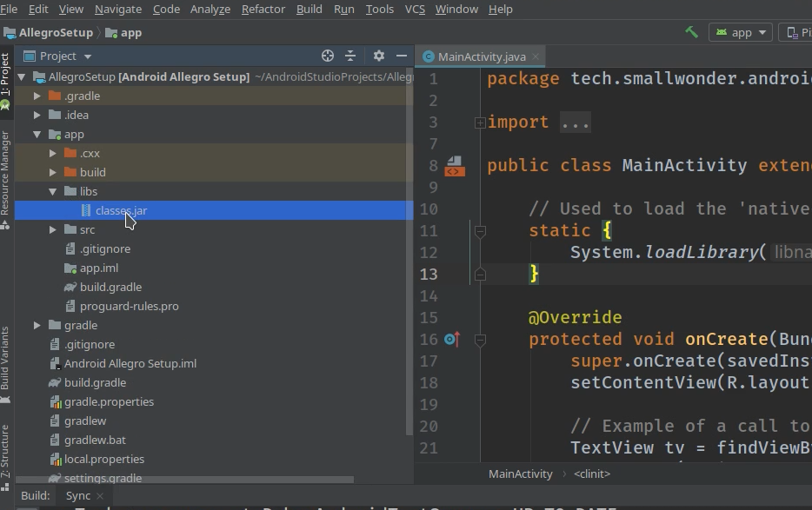Collapse the libs folder in the project tree
The height and width of the screenshot is (510, 812).
pyautogui.click(x=53, y=191)
